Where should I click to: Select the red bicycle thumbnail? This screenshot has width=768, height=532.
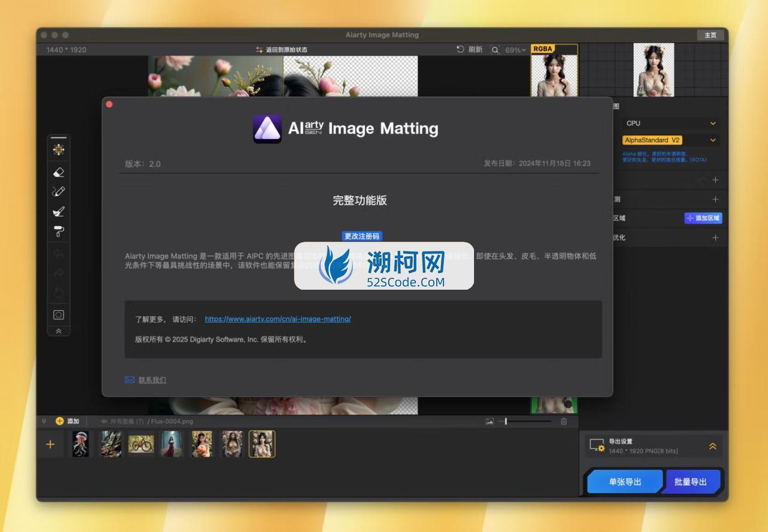141,444
